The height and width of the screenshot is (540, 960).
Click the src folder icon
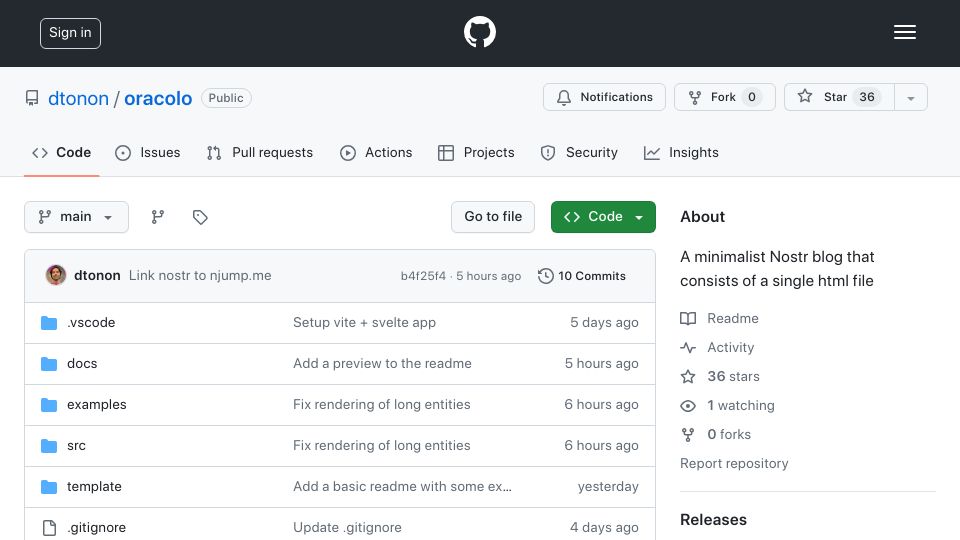tap(49, 446)
